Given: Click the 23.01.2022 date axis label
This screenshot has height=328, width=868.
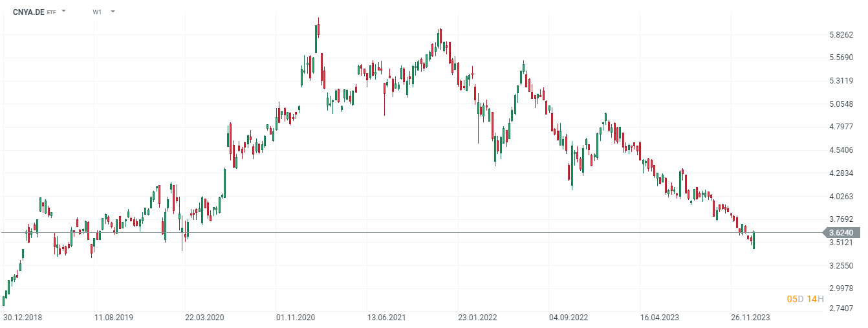Looking at the screenshot, I should 477,318.
